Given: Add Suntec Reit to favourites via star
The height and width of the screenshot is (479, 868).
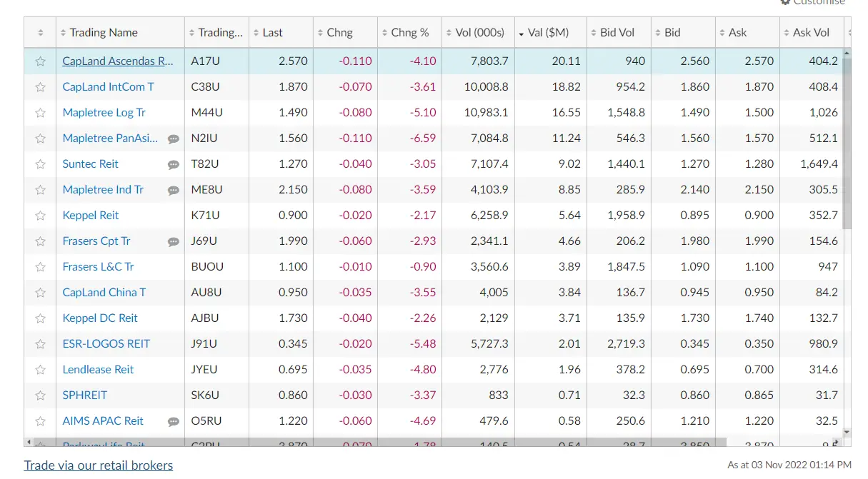Looking at the screenshot, I should pyautogui.click(x=40, y=164).
